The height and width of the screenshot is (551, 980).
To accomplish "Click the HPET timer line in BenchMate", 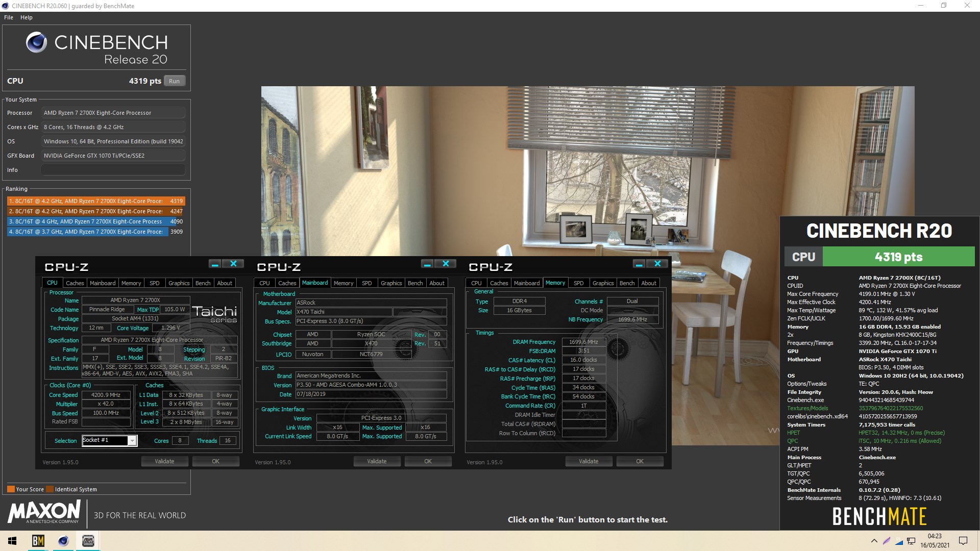I will pos(865,433).
